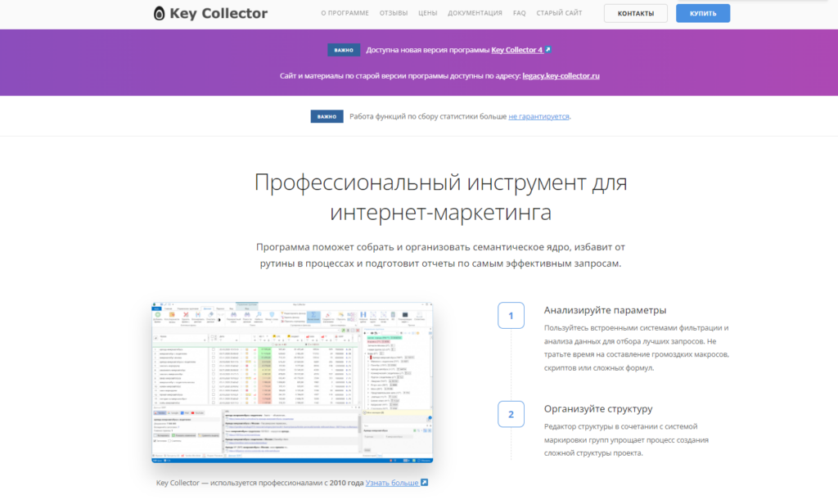Image resolution: width=838 pixels, height=504 pixels.
Task: Click the text Редактор структуры в сочетании
Action: pos(626,440)
